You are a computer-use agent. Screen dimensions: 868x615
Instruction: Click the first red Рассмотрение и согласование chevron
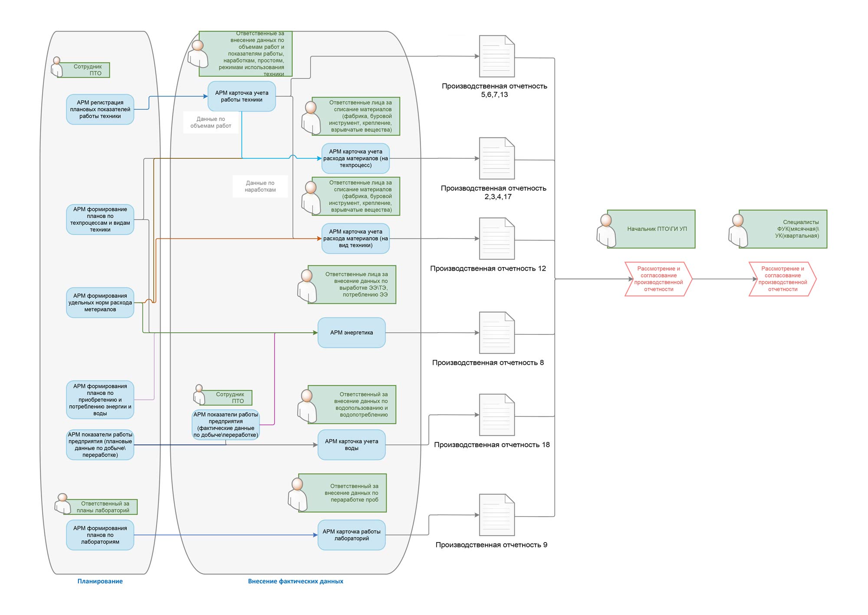click(658, 279)
